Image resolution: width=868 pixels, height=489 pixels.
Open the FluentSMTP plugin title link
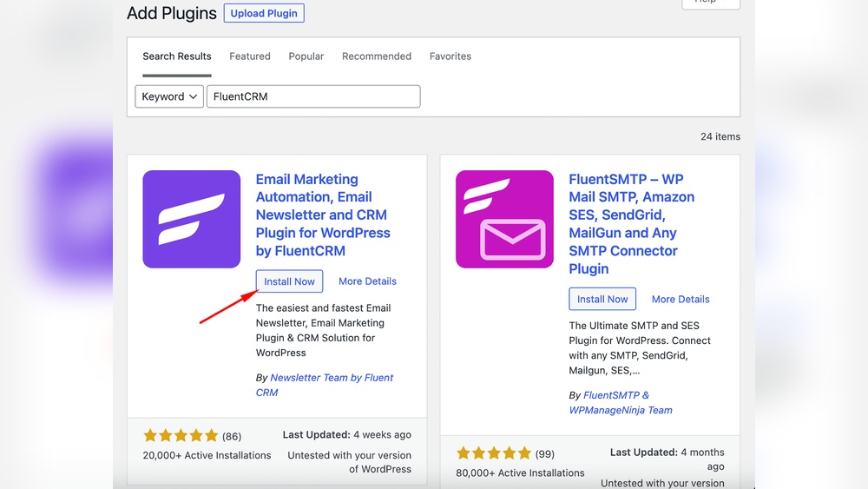click(x=632, y=224)
